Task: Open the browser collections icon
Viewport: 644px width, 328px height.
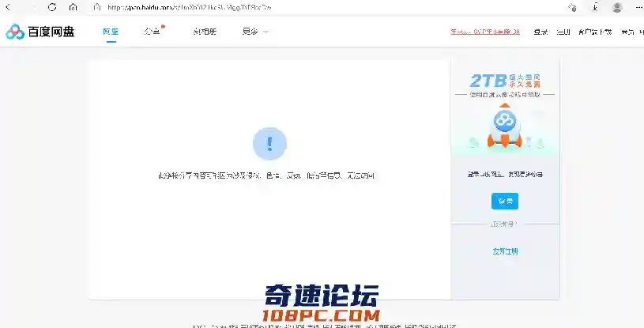Action: [595, 7]
